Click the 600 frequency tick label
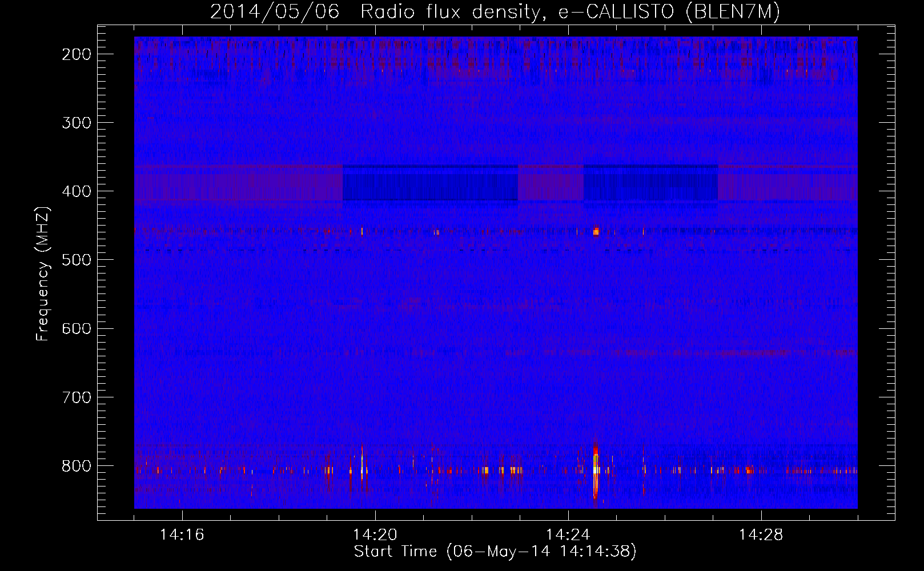The width and height of the screenshot is (924, 571). tap(77, 328)
